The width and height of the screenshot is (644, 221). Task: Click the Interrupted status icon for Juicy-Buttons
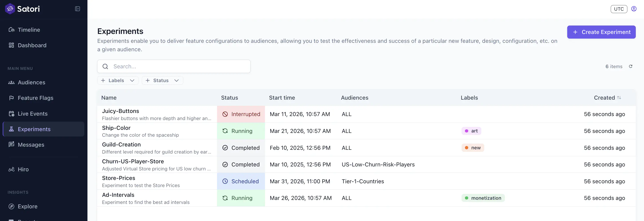coord(225,114)
